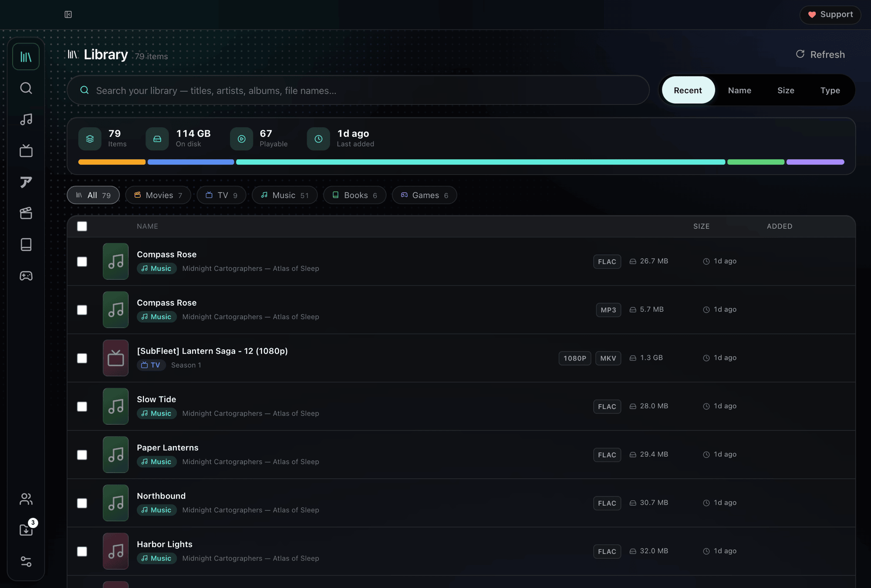This screenshot has width=871, height=588.
Task: Check the Harbor Lights row checkbox
Action: pos(82,551)
